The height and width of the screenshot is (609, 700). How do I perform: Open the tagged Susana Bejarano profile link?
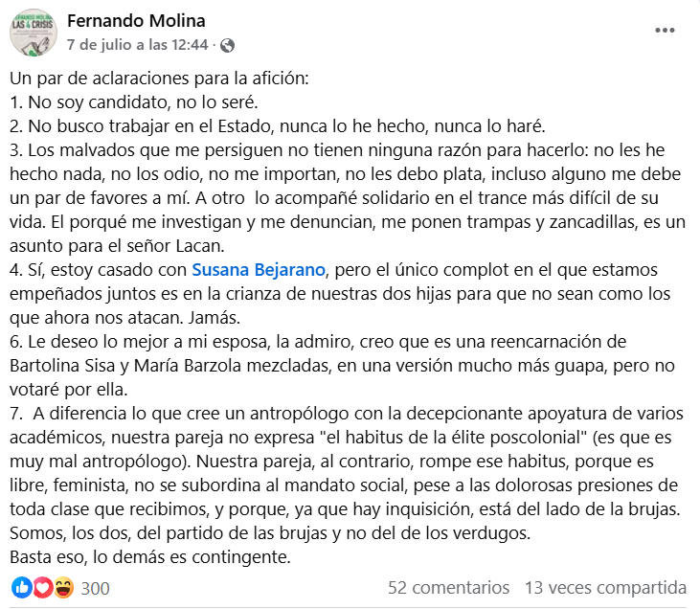click(x=257, y=269)
